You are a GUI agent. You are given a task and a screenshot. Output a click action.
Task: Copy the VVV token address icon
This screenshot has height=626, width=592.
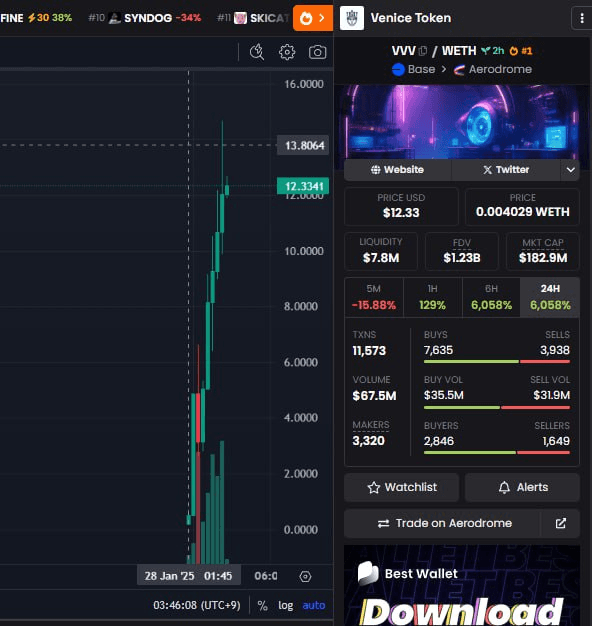point(423,51)
